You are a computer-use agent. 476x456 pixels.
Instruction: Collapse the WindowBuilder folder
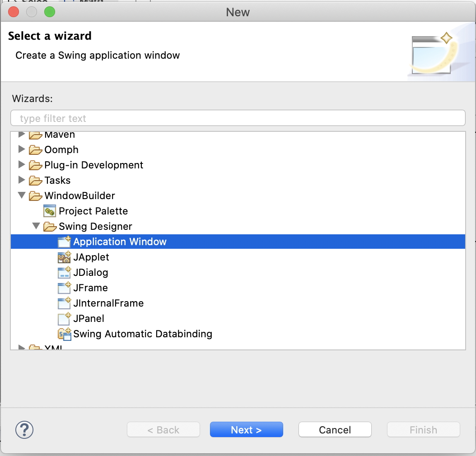(x=22, y=195)
